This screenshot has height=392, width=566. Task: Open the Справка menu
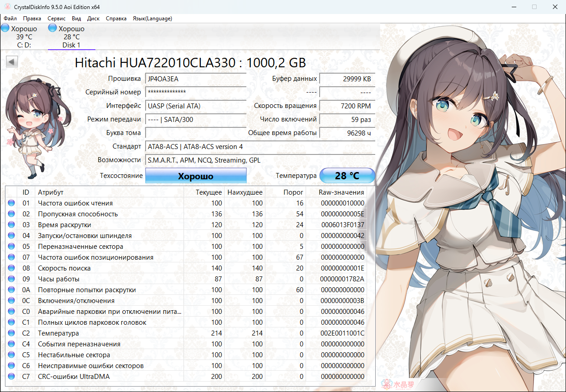(116, 19)
